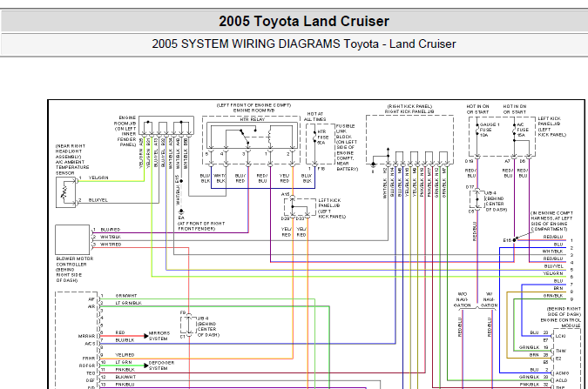The height and width of the screenshot is (389, 588).
Task: Click the W/O NAVIGATION label
Action: (x=462, y=300)
